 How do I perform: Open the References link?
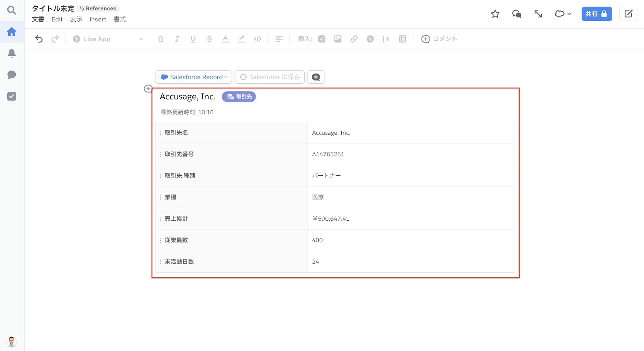tap(98, 8)
